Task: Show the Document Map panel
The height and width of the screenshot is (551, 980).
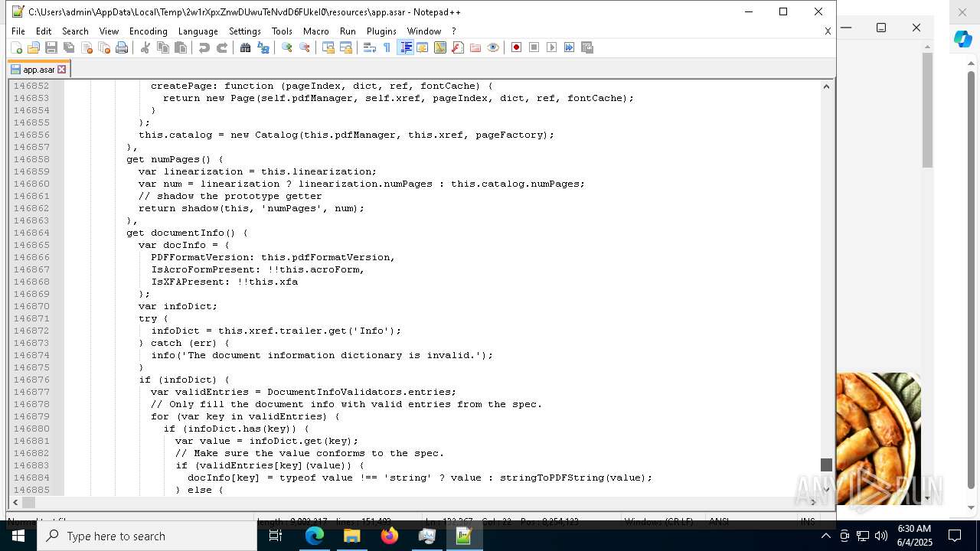Action: (440, 47)
